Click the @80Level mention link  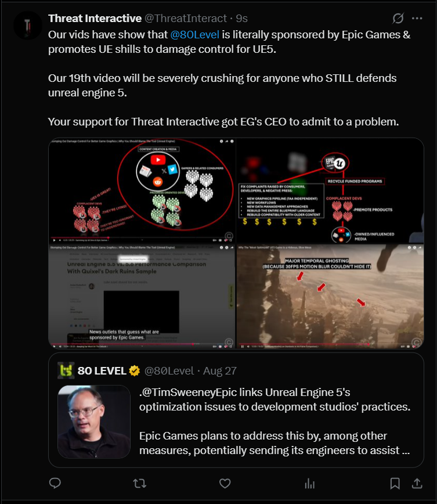pyautogui.click(x=195, y=34)
